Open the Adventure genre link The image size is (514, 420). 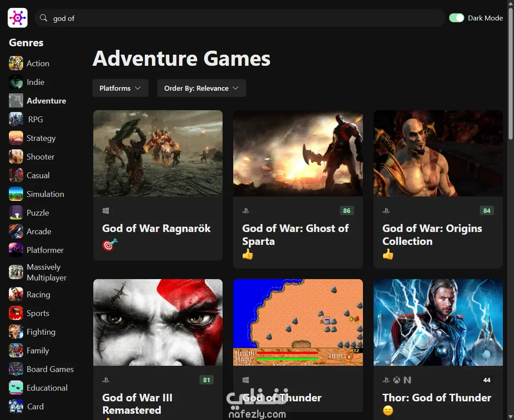point(46,100)
